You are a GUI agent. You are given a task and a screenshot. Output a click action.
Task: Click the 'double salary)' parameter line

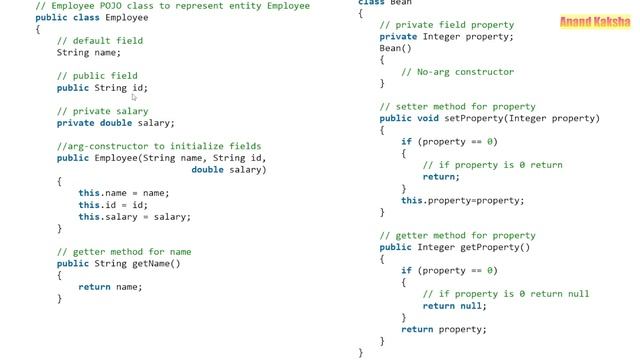229,170
